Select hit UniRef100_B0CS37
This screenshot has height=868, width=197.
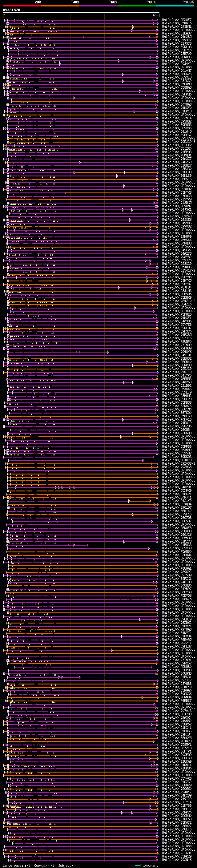pyautogui.click(x=177, y=521)
